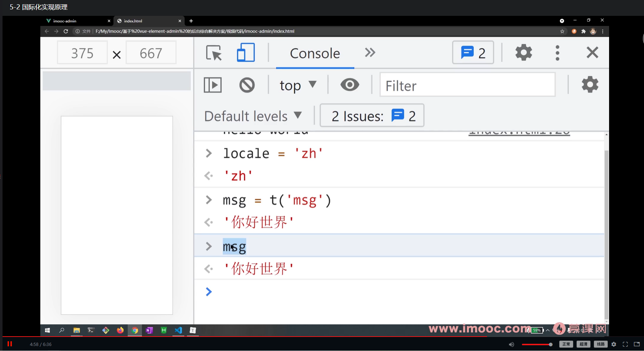Open File Explorer from the taskbar
This screenshot has height=351, width=644.
point(76,330)
